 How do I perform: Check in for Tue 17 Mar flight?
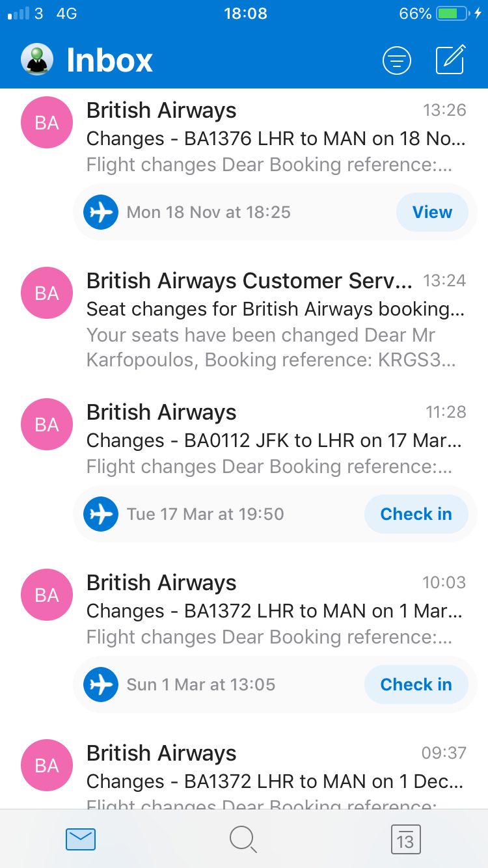click(416, 514)
